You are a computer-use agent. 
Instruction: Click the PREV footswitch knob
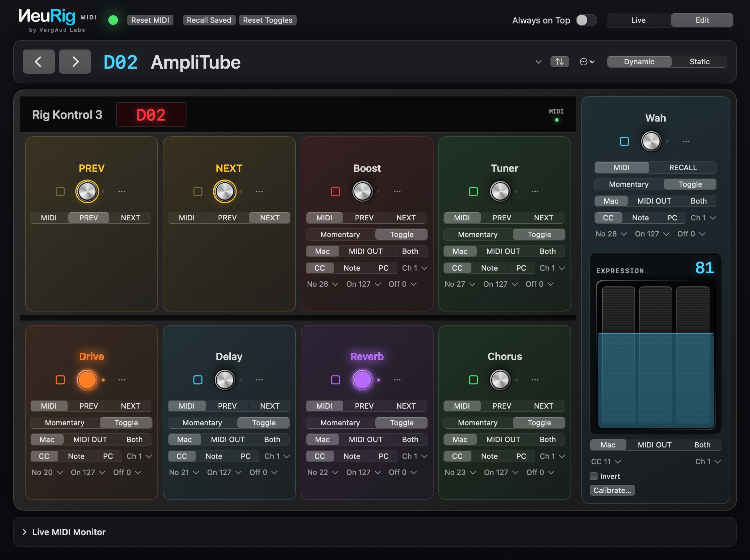pyautogui.click(x=87, y=192)
